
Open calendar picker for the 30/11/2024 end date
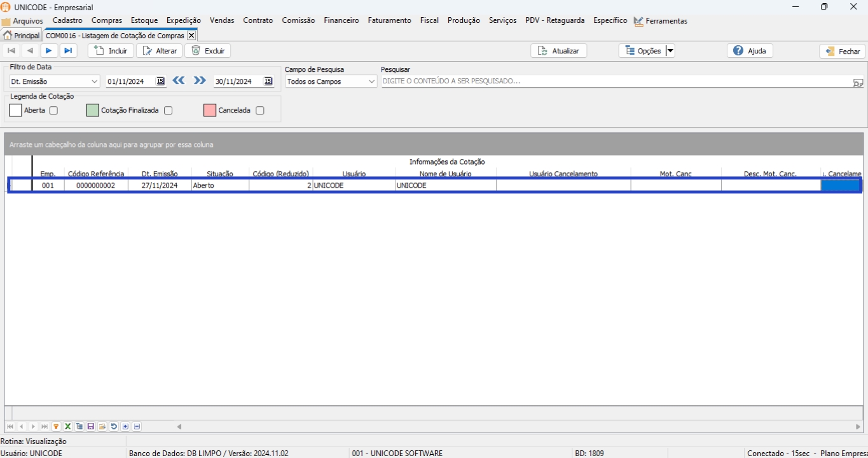268,81
